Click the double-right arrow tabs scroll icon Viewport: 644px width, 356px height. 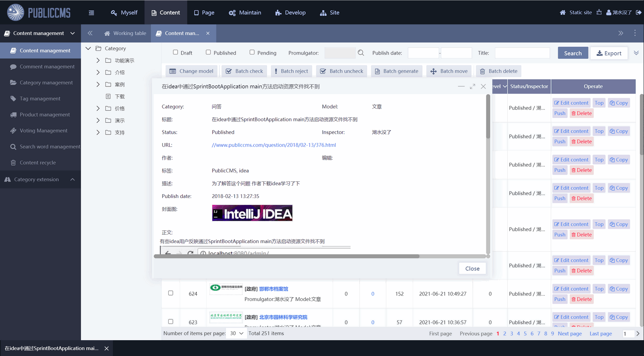coord(621,33)
